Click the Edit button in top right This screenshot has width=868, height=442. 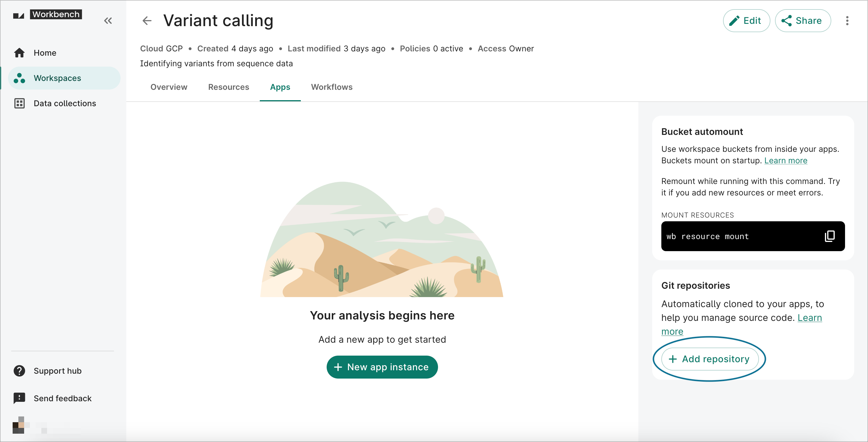(x=746, y=21)
